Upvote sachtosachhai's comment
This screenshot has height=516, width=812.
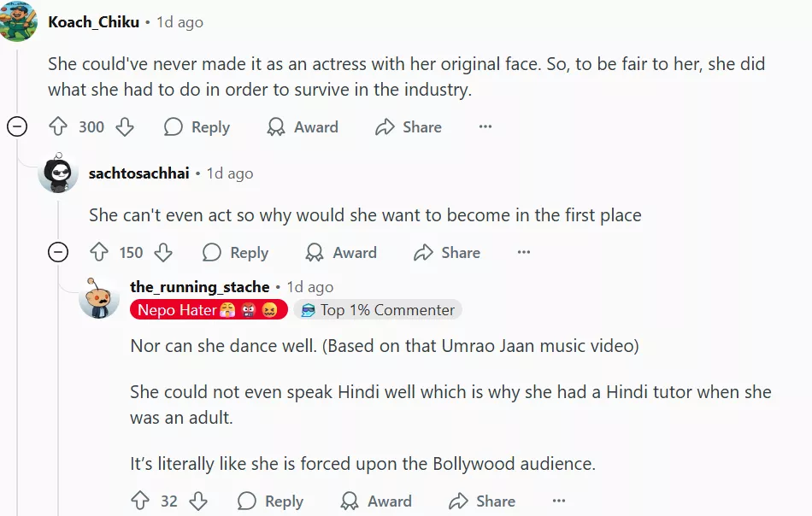[99, 253]
